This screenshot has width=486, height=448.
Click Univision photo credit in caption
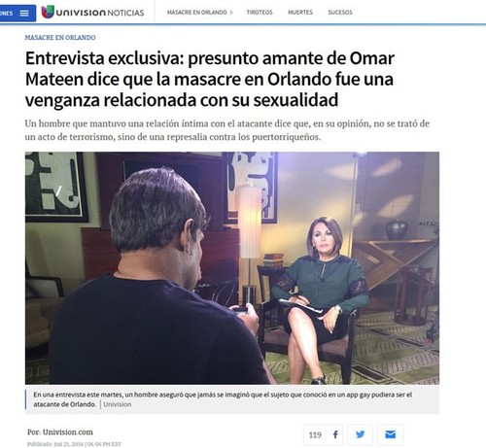tap(118, 404)
